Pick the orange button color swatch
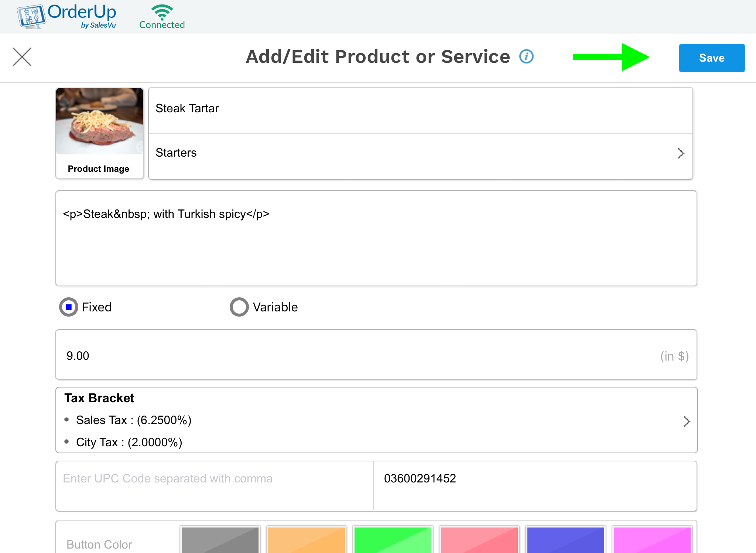756x553 pixels. [x=307, y=540]
